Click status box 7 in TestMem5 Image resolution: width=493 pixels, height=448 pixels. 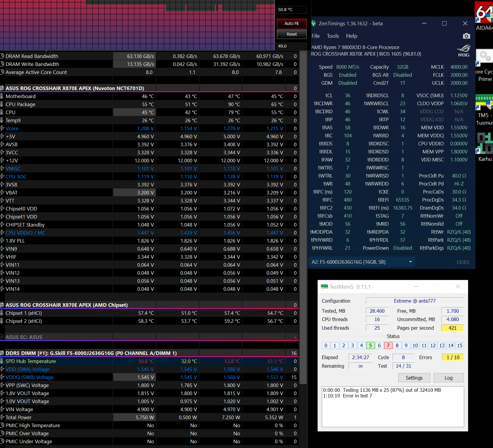tap(388, 345)
